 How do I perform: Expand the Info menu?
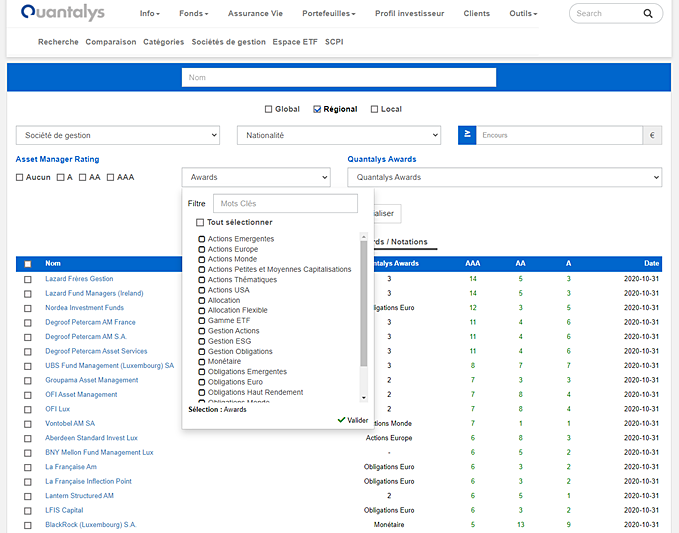coord(149,13)
